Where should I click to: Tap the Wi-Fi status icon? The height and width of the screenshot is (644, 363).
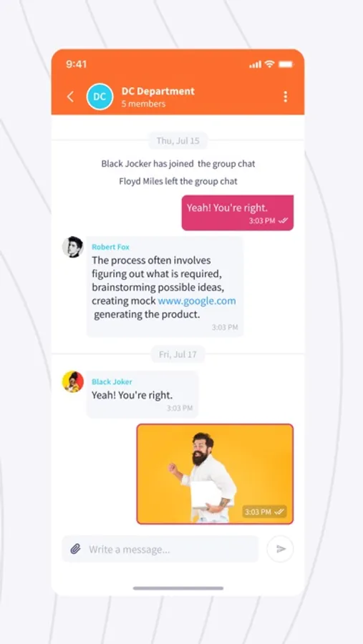pyautogui.click(x=269, y=64)
